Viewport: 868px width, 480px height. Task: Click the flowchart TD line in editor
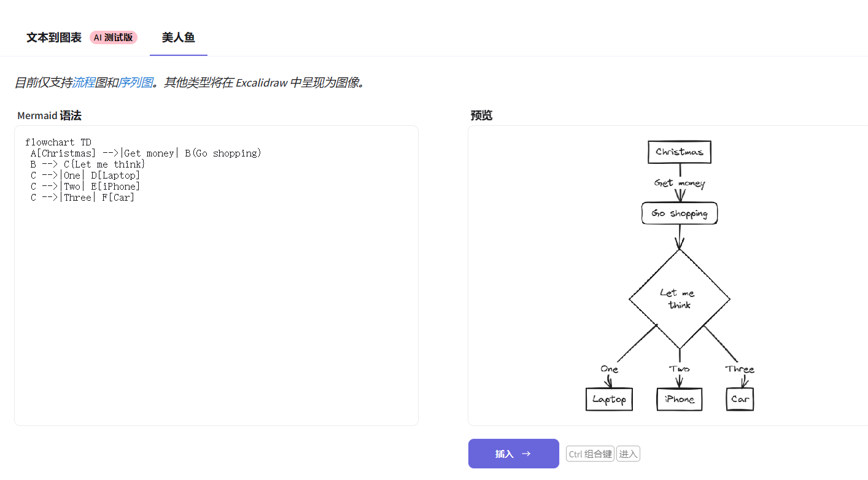point(58,142)
